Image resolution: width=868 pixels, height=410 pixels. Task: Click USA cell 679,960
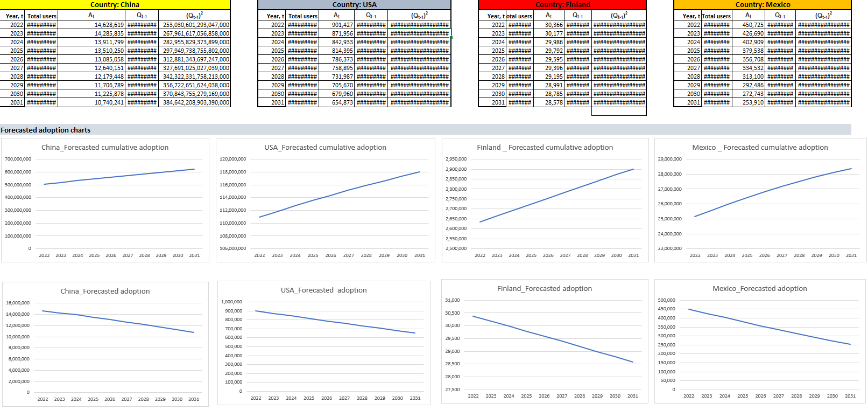click(337, 94)
